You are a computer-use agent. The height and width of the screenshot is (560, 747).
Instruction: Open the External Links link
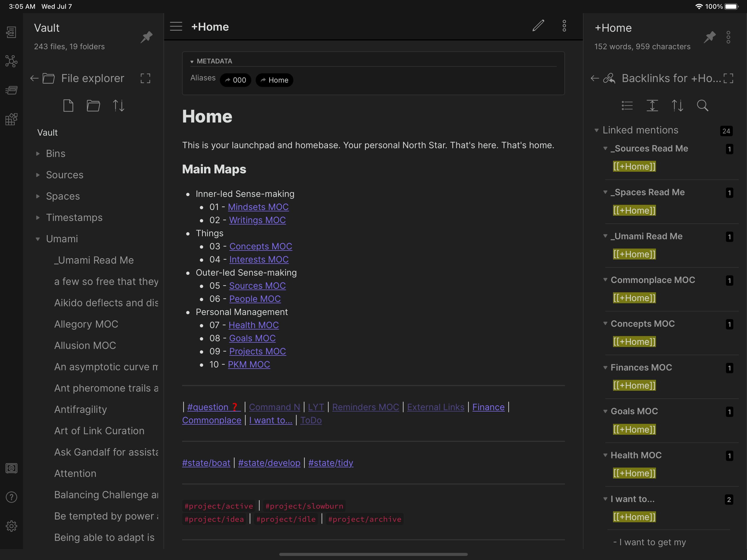436,407
